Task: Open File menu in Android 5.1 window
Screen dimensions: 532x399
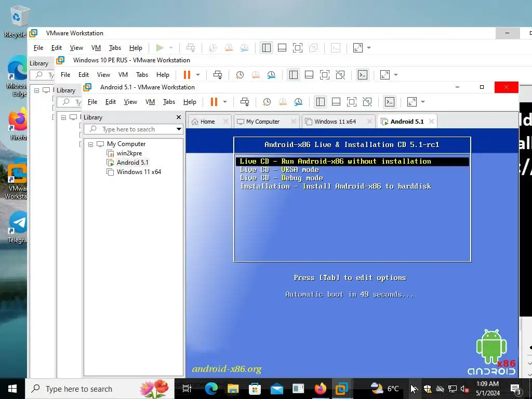Action: [x=92, y=102]
